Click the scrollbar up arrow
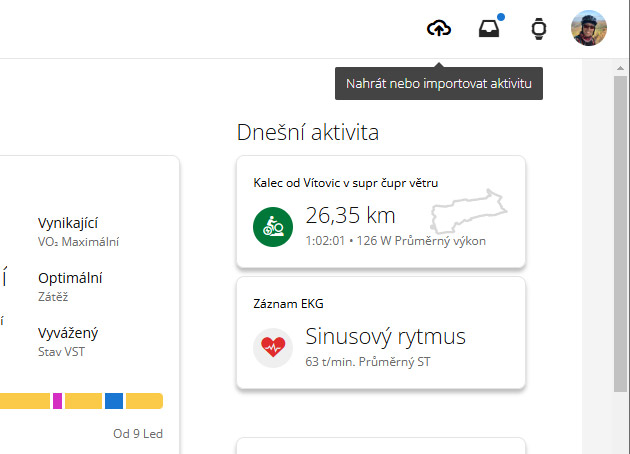This screenshot has height=454, width=630. pyautogui.click(x=620, y=68)
